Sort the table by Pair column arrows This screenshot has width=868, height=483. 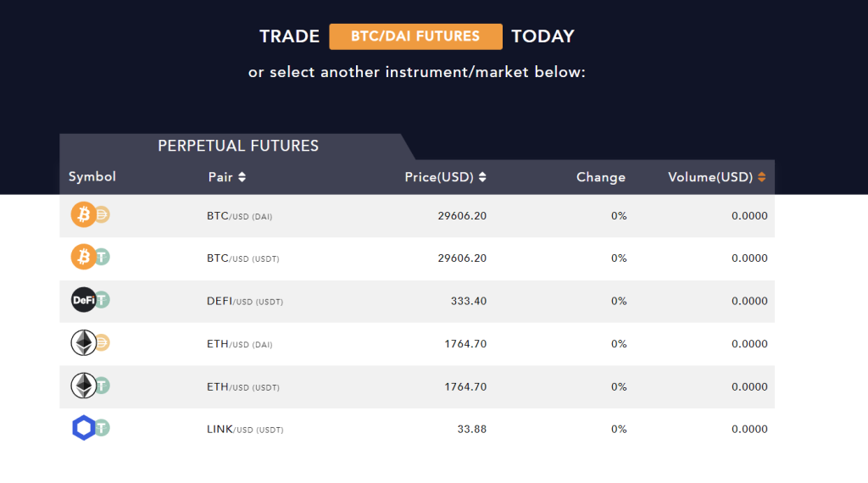(x=242, y=177)
